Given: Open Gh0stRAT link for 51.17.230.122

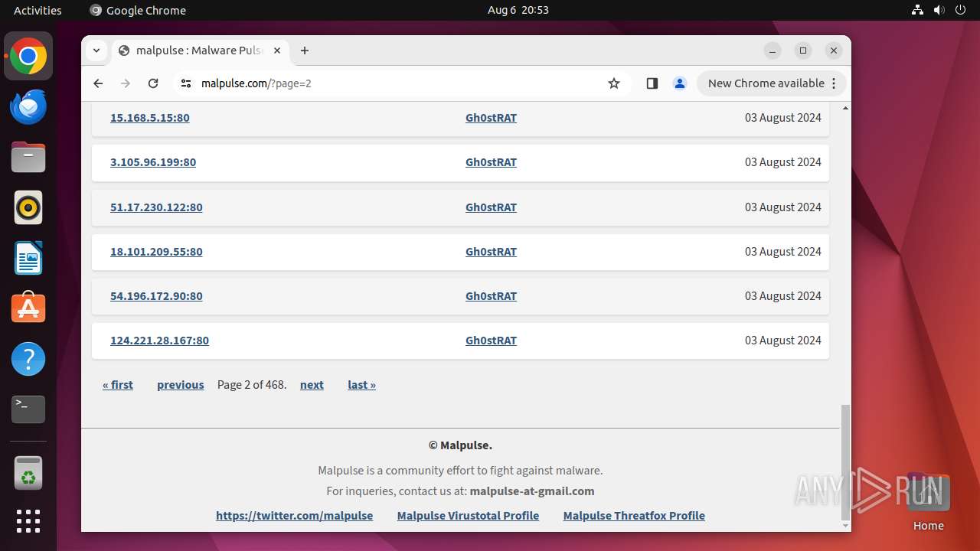Looking at the screenshot, I should tap(491, 207).
